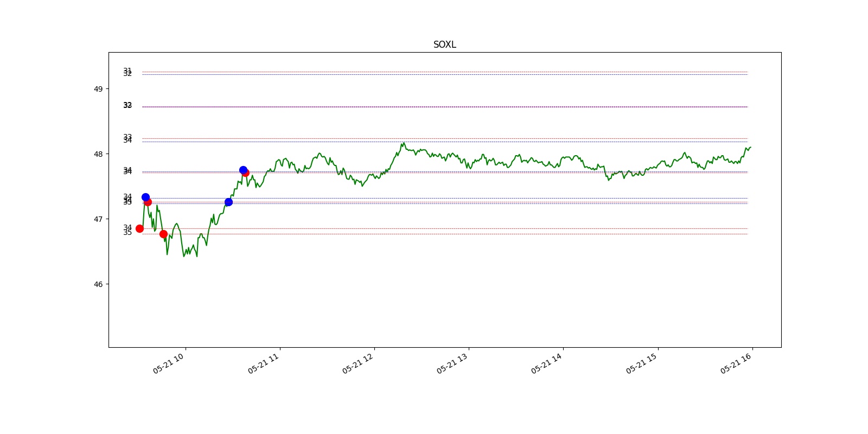Select the blue marker near 10:30 at 47.25
The width and height of the screenshot is (868, 434).
(x=228, y=202)
